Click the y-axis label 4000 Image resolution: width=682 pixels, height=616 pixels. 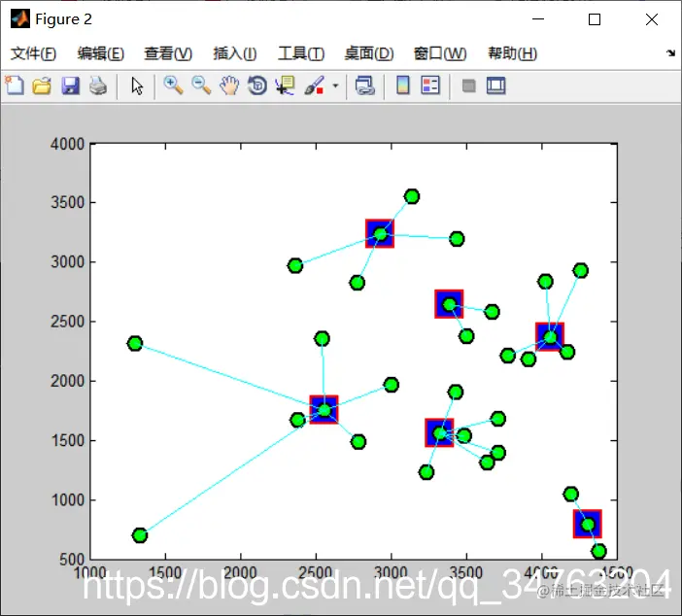(67, 144)
